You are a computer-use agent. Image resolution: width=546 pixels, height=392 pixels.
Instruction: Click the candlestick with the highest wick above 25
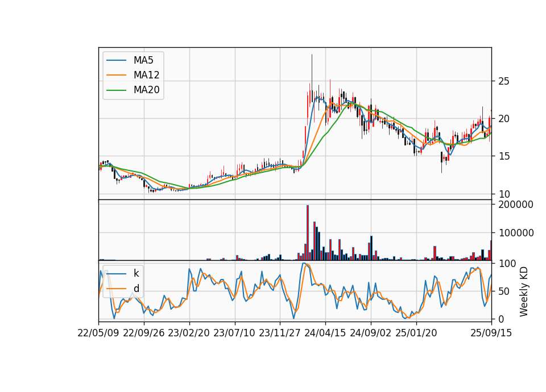point(312,78)
